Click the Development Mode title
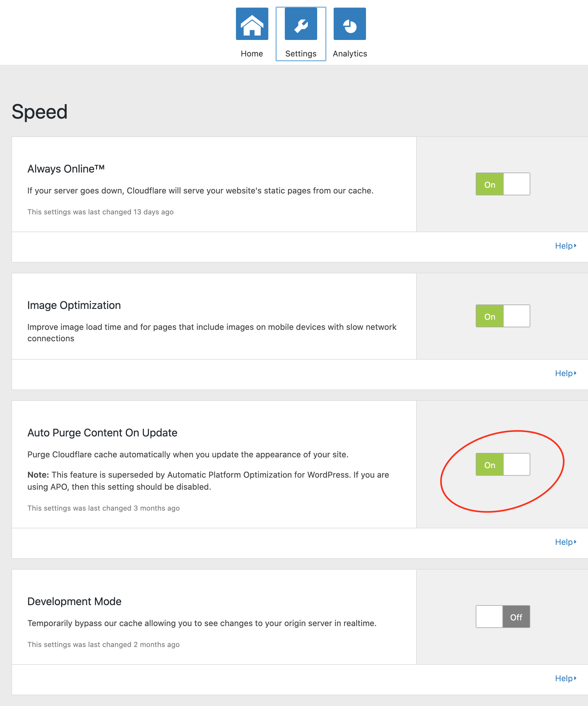 pyautogui.click(x=74, y=601)
